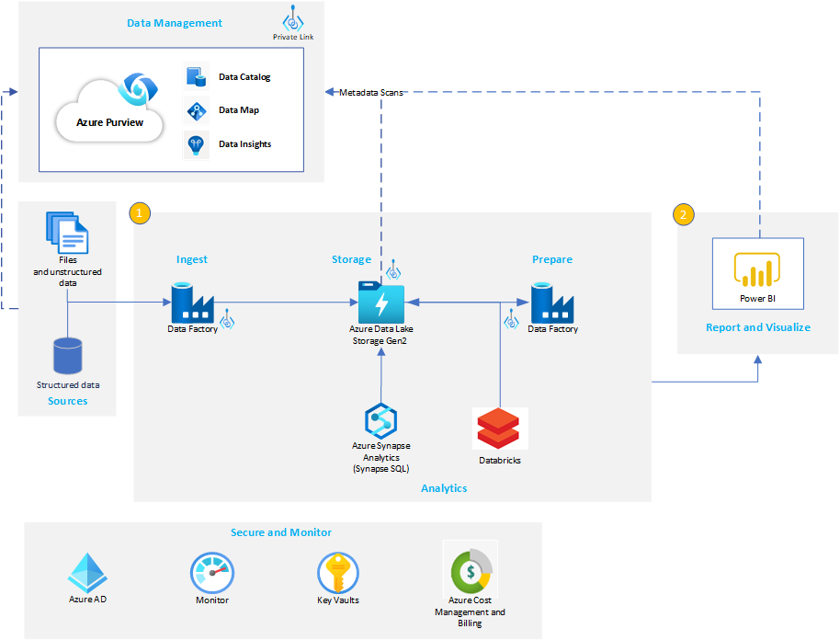The width and height of the screenshot is (840, 640).
Task: Select the Data Insights lightbulb icon
Action: click(x=195, y=143)
